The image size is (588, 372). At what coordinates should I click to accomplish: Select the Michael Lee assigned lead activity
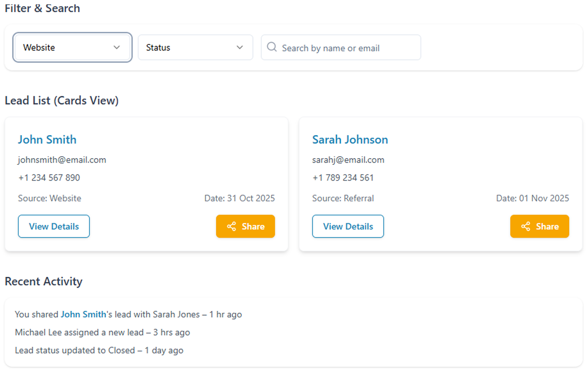(102, 333)
